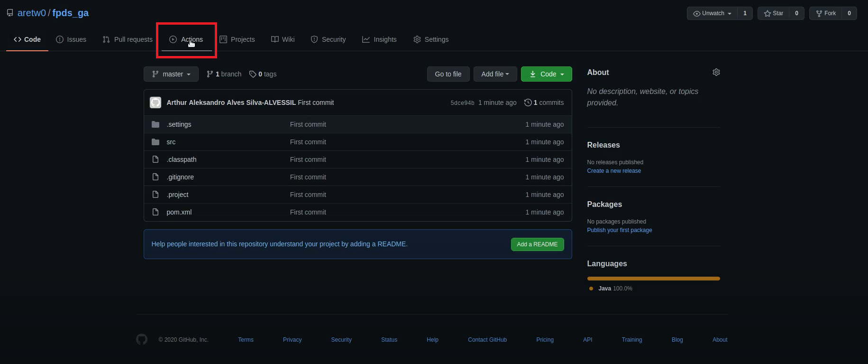Viewport: 868px width, 364px height.
Task: Click the Training footer link
Action: [632, 340]
